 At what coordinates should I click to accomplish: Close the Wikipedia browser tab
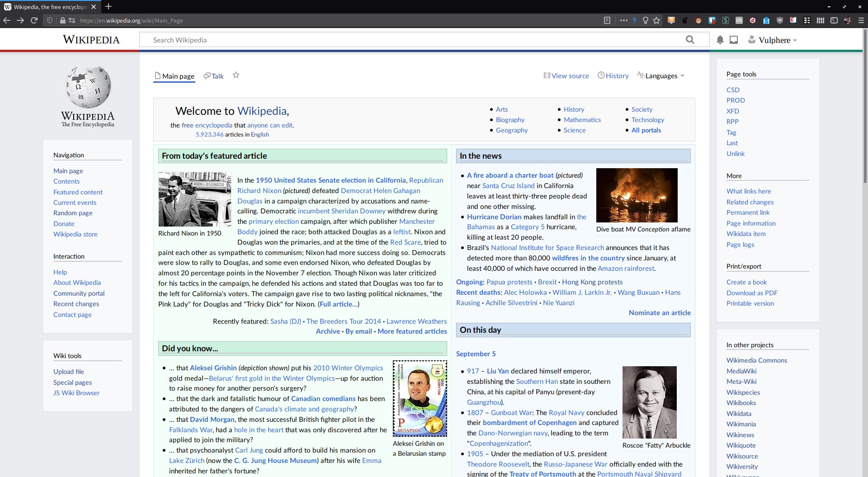pos(94,7)
